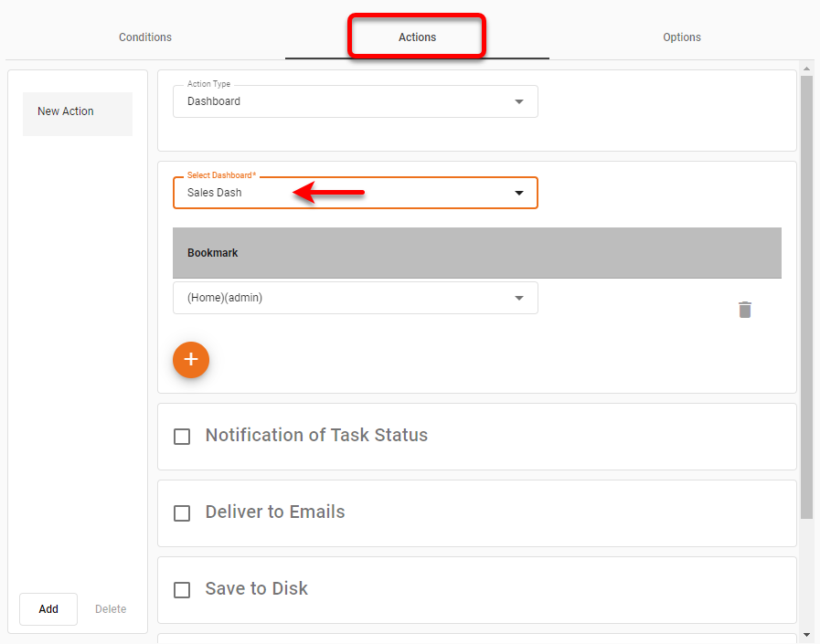
Task: Switch to the Options tab
Action: pyautogui.click(x=681, y=37)
